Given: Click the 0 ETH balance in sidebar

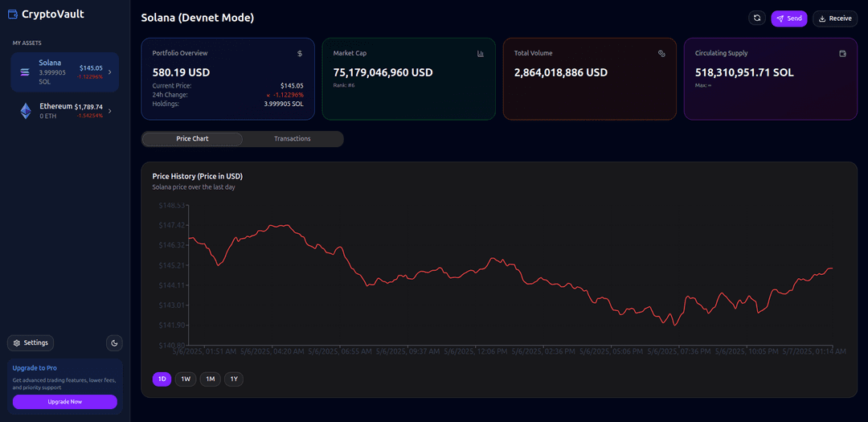Looking at the screenshot, I should tap(47, 115).
